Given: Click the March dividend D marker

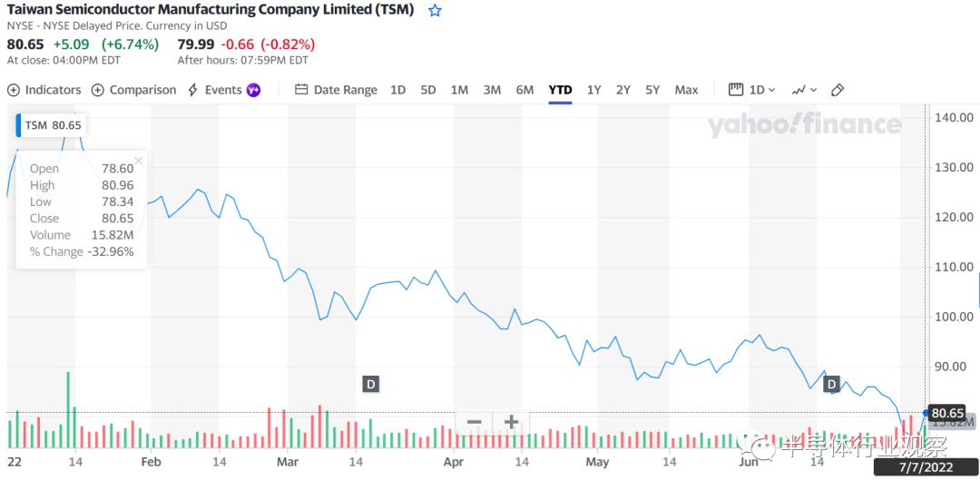Looking at the screenshot, I should coord(370,384).
